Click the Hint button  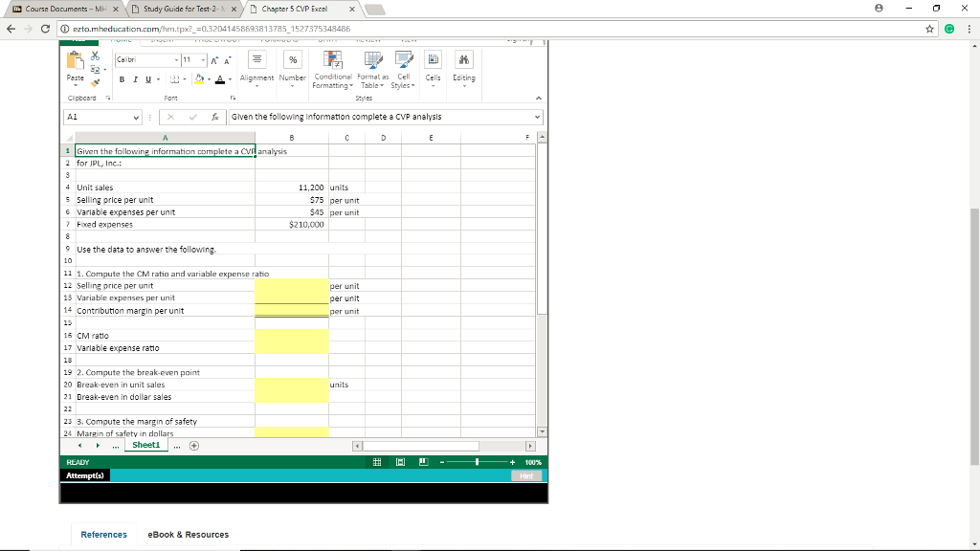point(525,474)
